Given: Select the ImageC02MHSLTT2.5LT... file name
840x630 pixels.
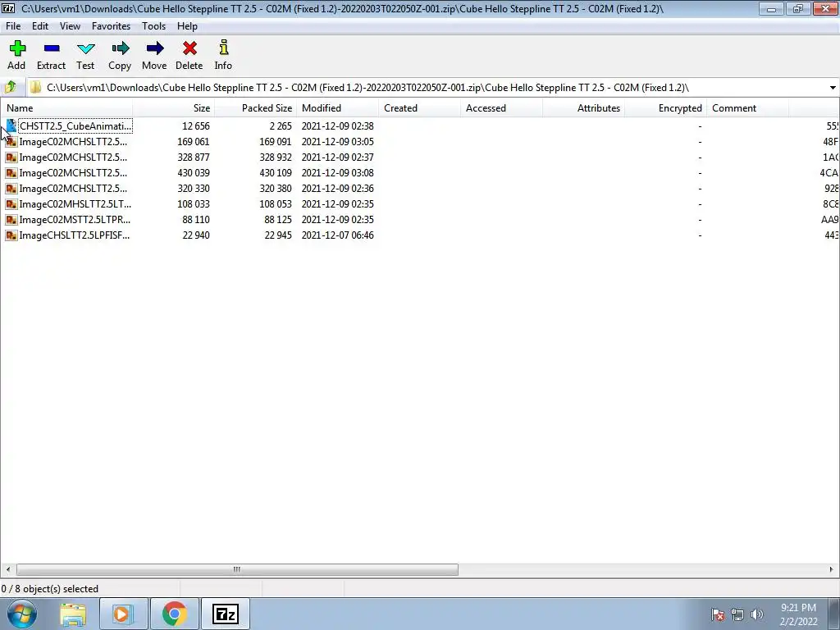Looking at the screenshot, I should [x=75, y=203].
